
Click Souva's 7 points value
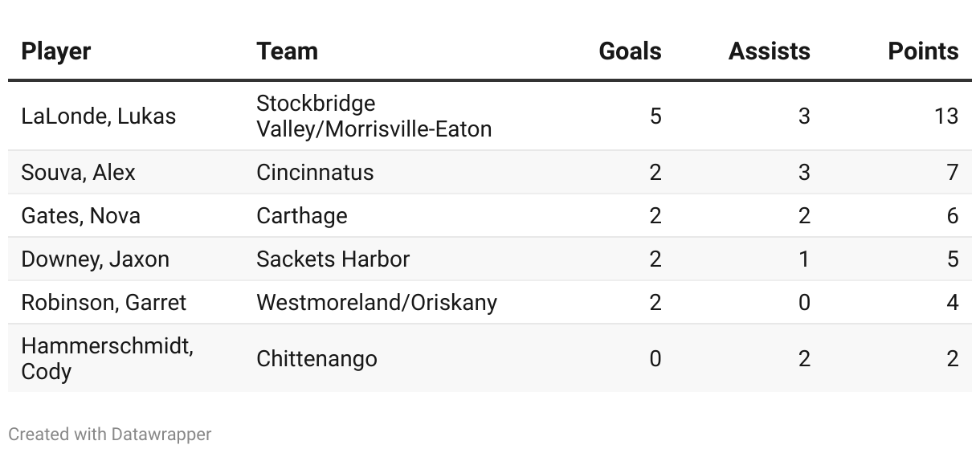coord(952,173)
